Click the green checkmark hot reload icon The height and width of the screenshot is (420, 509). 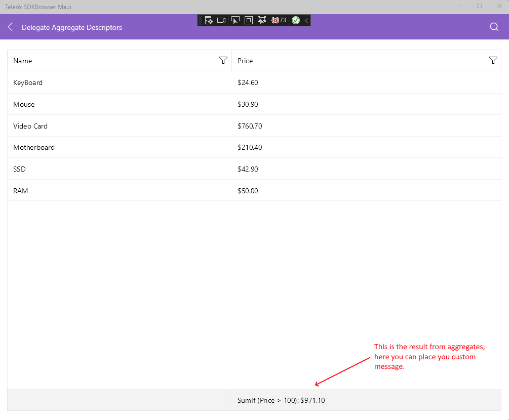coord(296,20)
